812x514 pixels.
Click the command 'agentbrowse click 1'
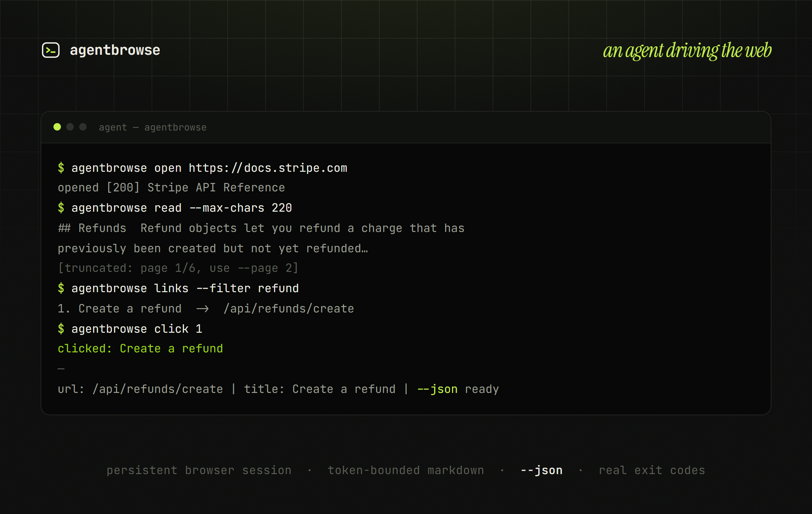click(x=137, y=329)
